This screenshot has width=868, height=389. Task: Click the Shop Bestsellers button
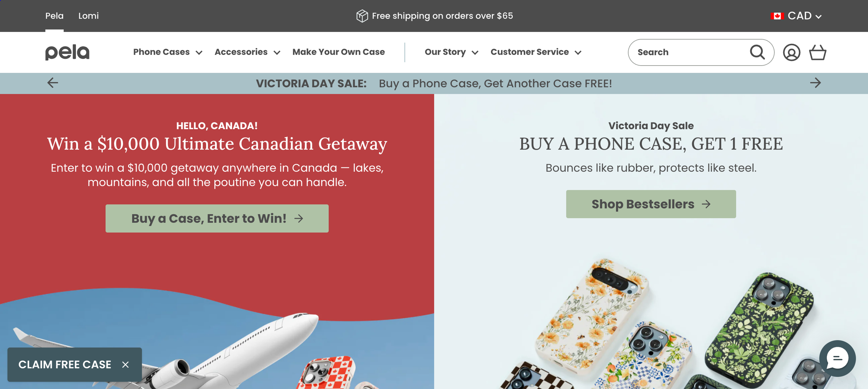pos(651,204)
